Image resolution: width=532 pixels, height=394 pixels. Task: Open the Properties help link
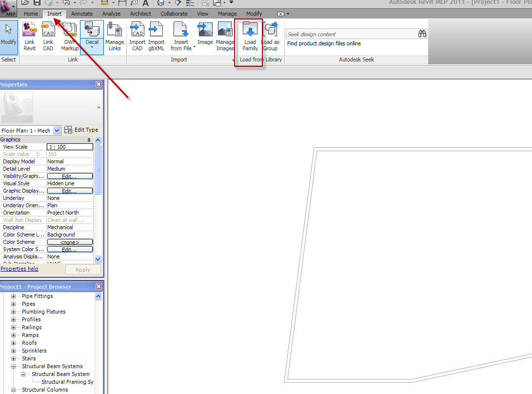(x=20, y=269)
